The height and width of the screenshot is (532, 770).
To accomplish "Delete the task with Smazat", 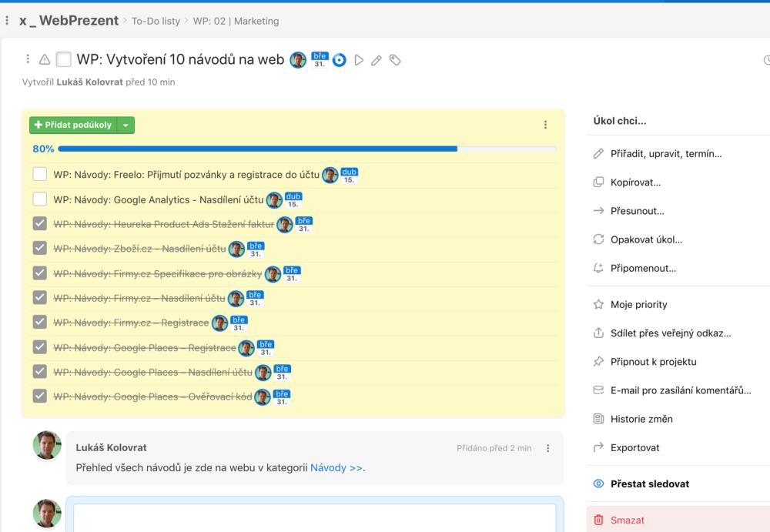I will pos(628,520).
